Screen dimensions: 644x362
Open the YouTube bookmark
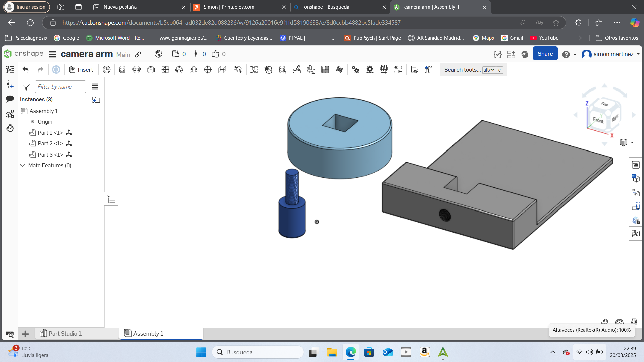pyautogui.click(x=544, y=38)
